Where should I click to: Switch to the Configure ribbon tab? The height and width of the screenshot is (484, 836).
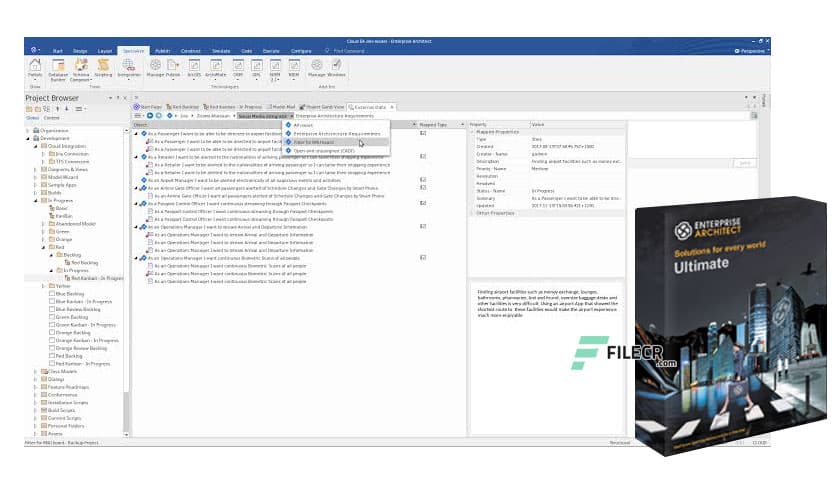(301, 51)
